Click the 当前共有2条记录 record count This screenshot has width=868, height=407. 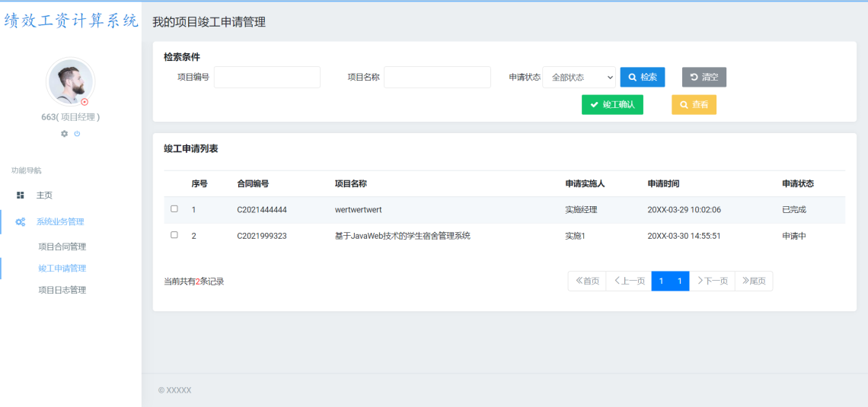[x=193, y=281]
